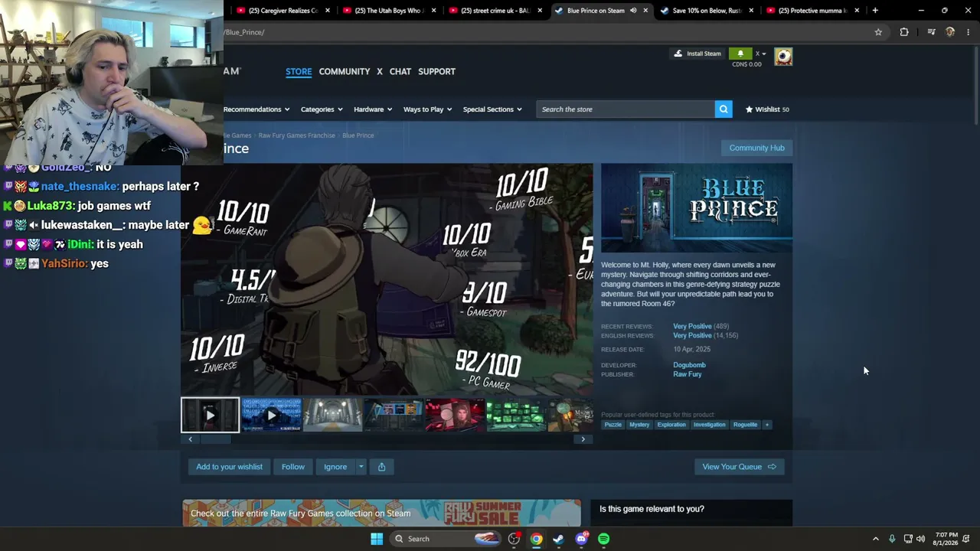Open Google Chrome from the taskbar
Screen dimensions: 980x551
pyautogui.click(x=537, y=539)
